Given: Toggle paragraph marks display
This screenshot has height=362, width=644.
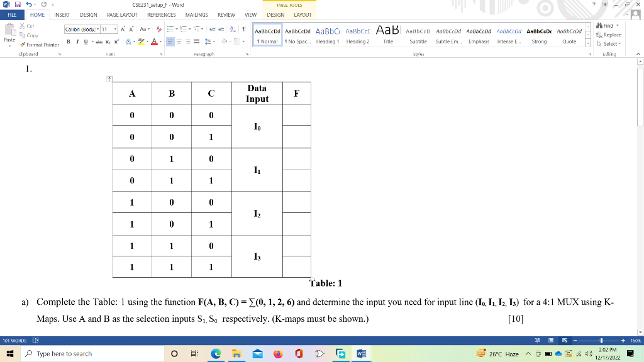Looking at the screenshot, I should (244, 29).
